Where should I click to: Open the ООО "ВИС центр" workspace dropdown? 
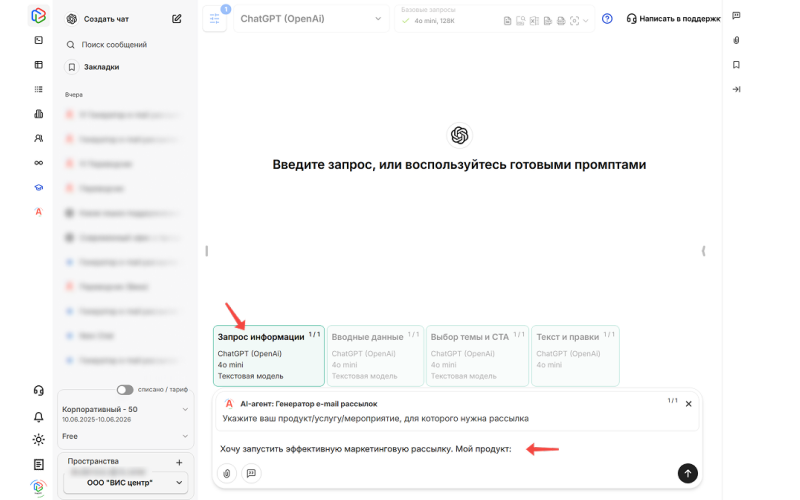[x=124, y=483]
